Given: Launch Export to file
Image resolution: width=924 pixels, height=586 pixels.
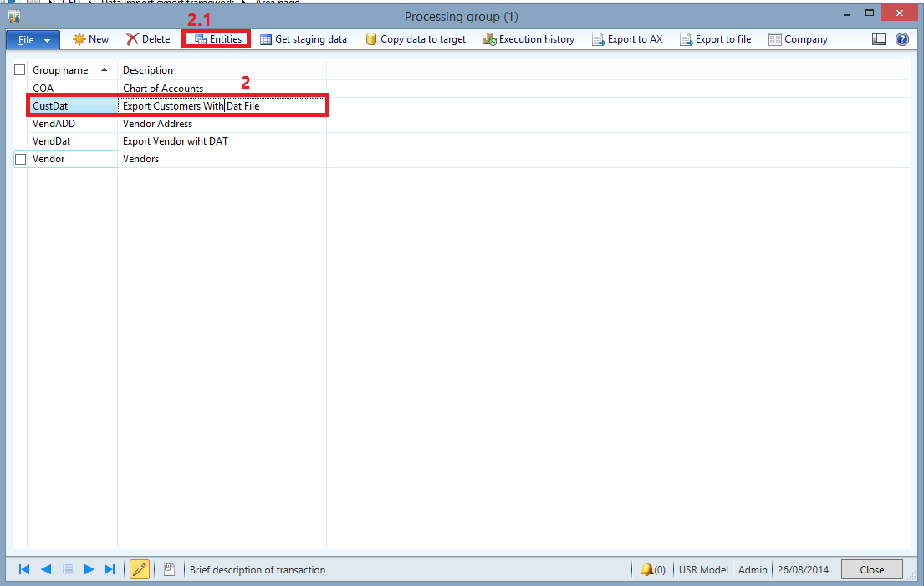Looking at the screenshot, I should coord(716,38).
